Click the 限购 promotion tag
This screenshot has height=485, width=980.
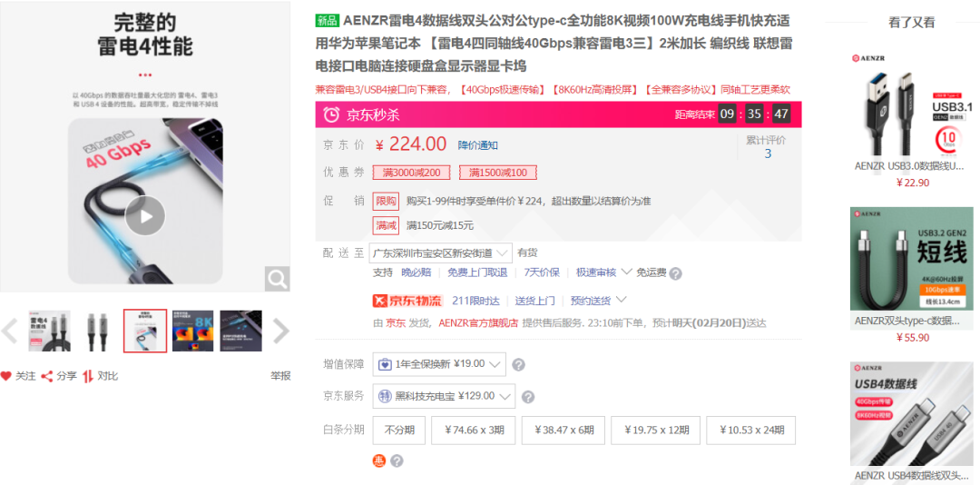(386, 201)
